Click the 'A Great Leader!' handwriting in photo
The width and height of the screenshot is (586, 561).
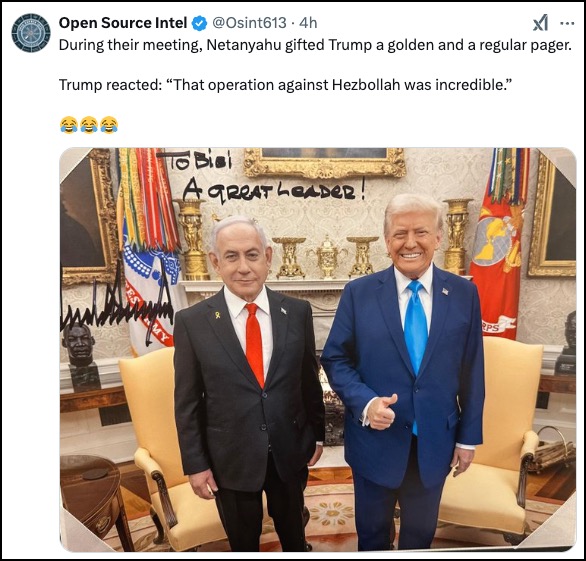(x=273, y=191)
